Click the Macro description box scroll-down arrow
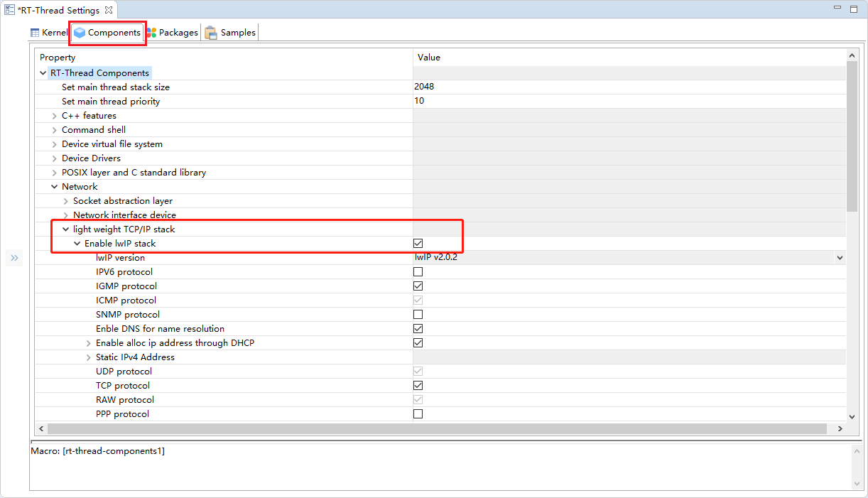 point(856,483)
